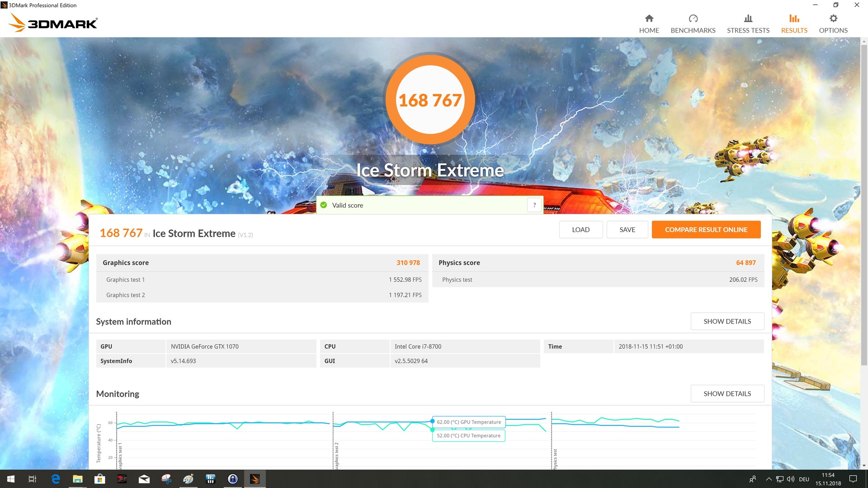Go to the Home section
The width and height of the screenshot is (868, 488).
(x=649, y=23)
